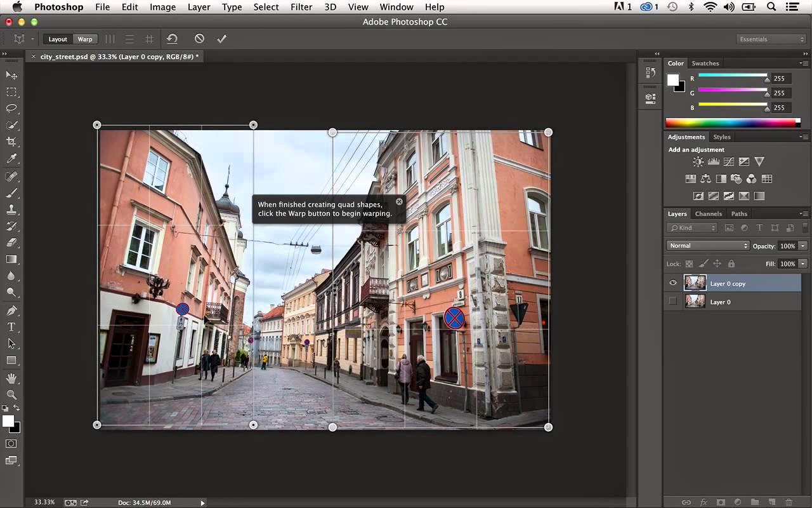Commit the perspective warp with the checkmark
The width and height of the screenshot is (812, 508).
221,39
